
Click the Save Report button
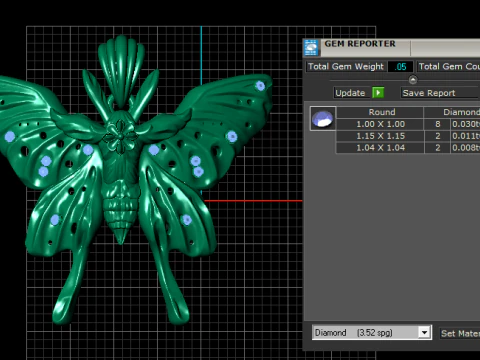[440, 93]
